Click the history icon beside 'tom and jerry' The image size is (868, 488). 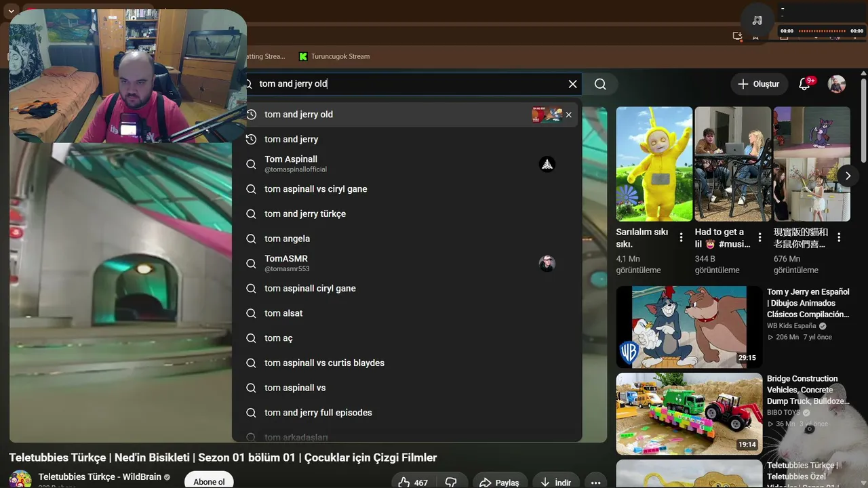tap(251, 139)
